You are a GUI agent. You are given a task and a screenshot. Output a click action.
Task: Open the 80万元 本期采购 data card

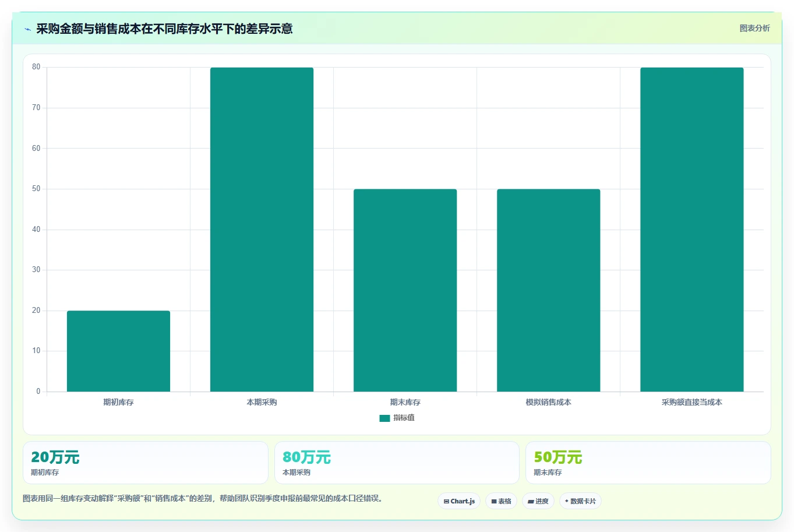click(397, 463)
